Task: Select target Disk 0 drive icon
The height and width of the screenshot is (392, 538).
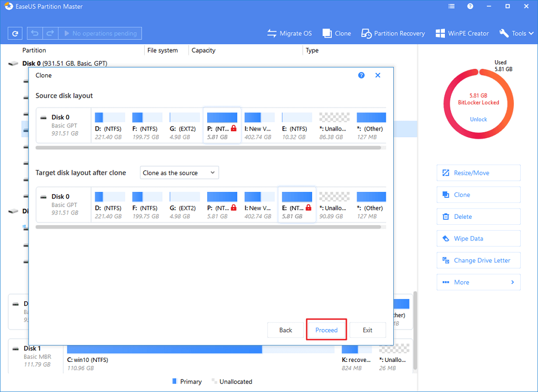Action: 43,197
